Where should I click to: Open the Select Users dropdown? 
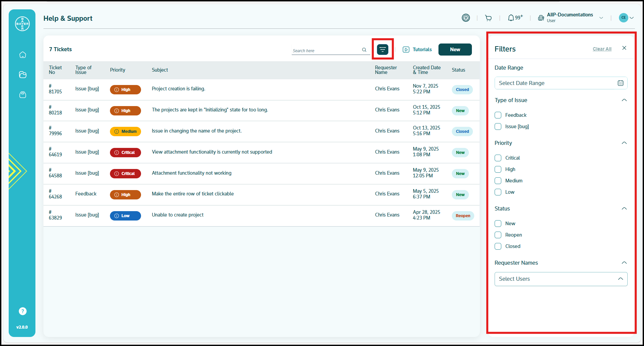click(560, 279)
